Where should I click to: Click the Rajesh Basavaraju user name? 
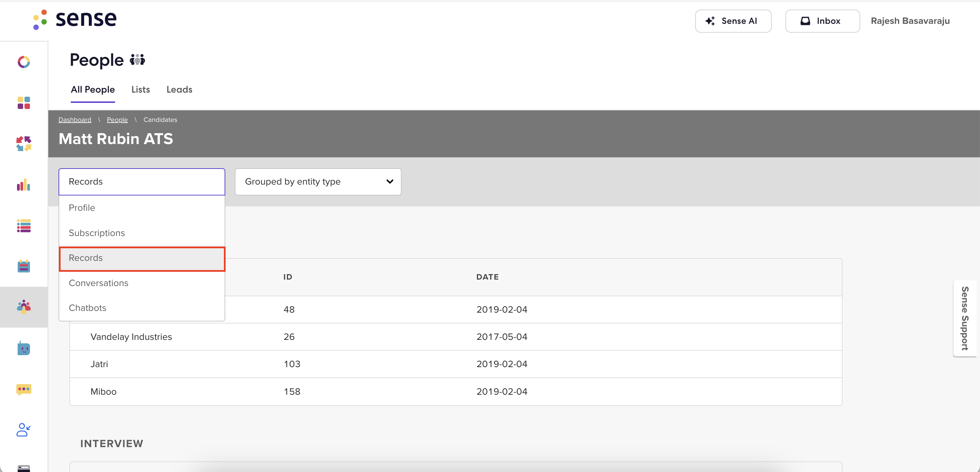[910, 21]
